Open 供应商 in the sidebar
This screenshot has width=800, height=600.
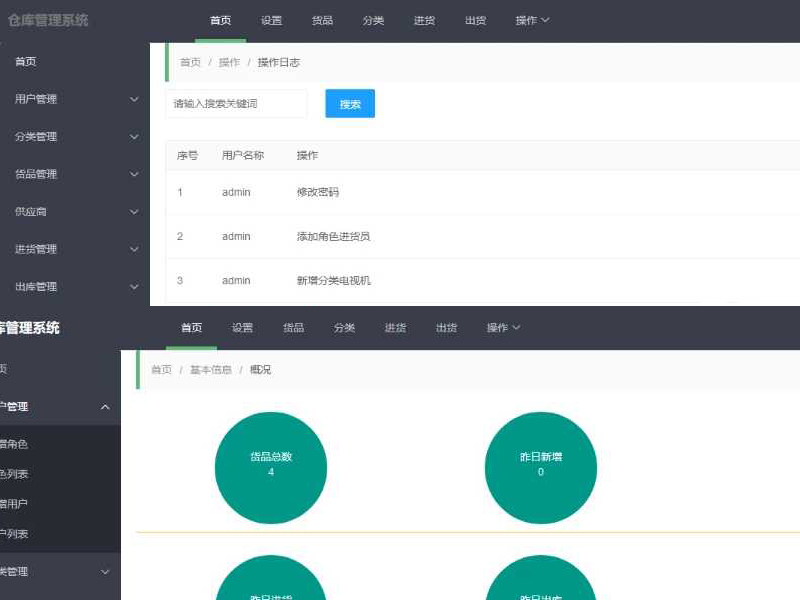[31, 212]
